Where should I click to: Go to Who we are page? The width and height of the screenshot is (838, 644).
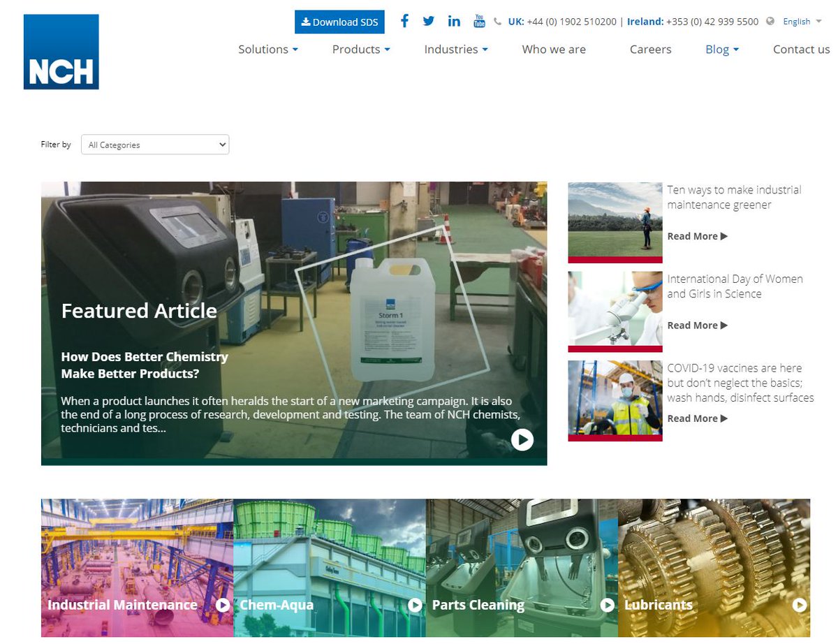(x=554, y=49)
